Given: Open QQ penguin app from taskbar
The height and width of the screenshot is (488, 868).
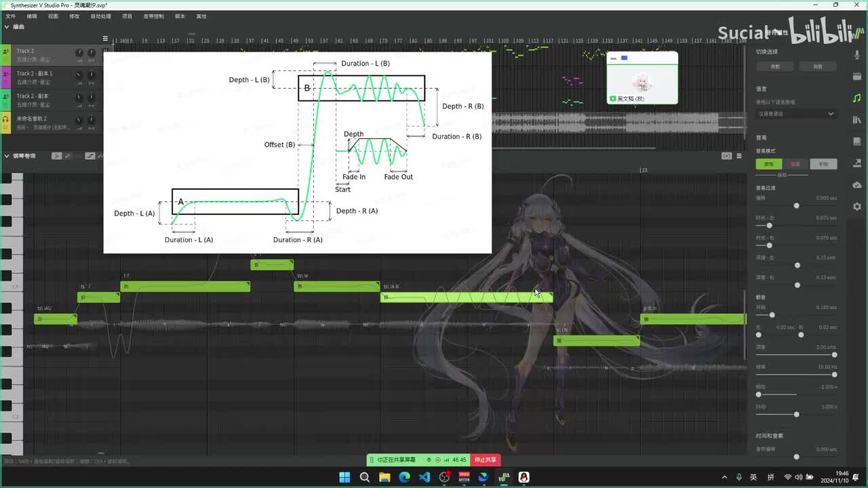Looking at the screenshot, I should (x=524, y=477).
